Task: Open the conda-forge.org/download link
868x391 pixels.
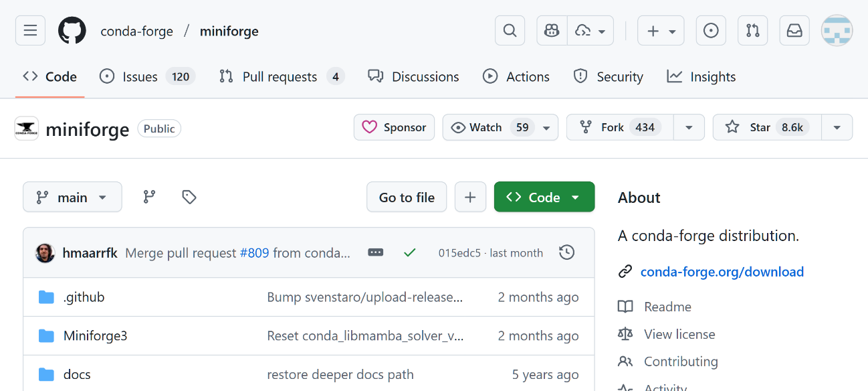Action: click(x=722, y=272)
